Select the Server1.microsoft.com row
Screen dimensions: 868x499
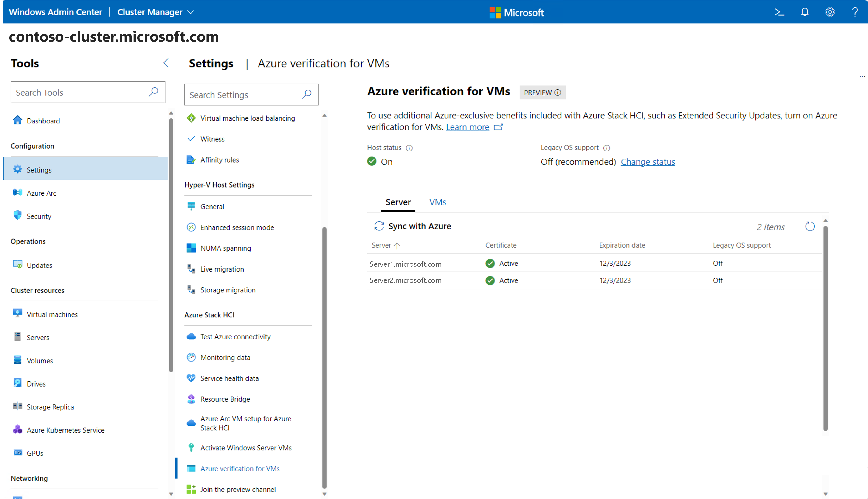click(405, 264)
